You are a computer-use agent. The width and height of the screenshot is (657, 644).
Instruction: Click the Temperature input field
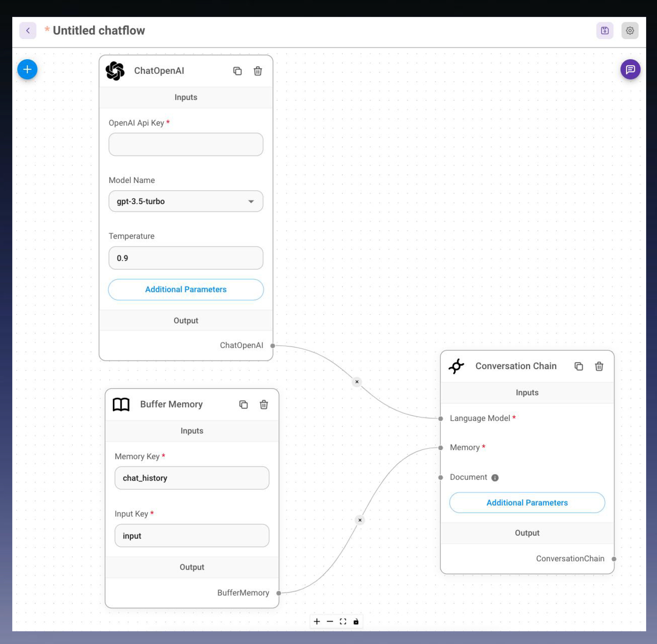pyautogui.click(x=186, y=258)
